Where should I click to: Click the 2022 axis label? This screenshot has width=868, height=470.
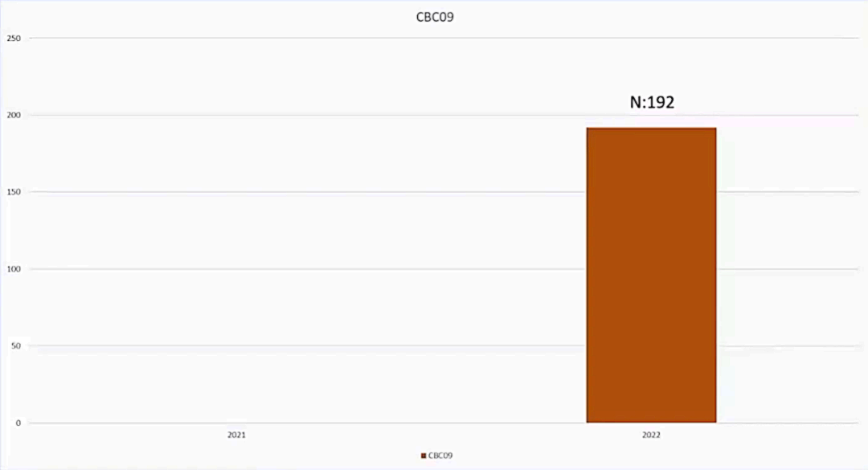tap(651, 435)
